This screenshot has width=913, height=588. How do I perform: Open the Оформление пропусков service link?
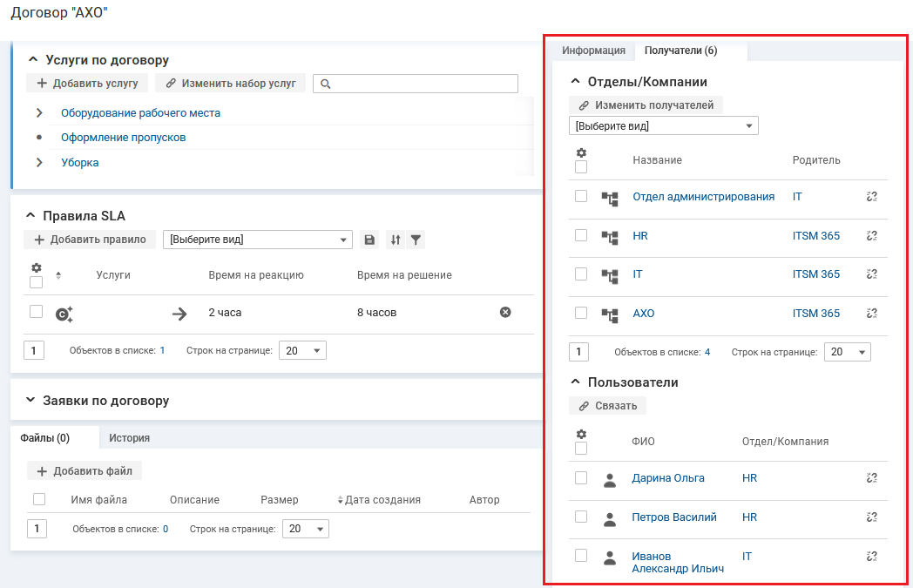[x=123, y=138]
